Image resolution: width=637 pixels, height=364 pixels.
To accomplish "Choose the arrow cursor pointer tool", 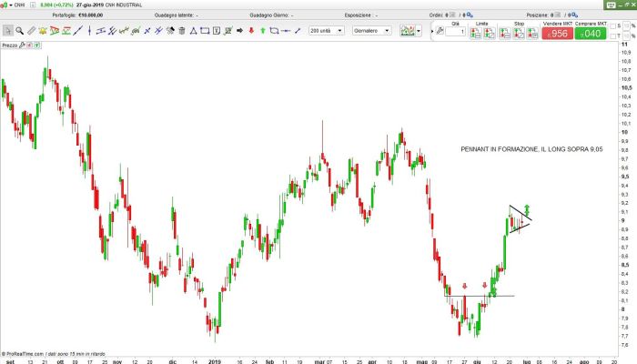I will 7,30.
